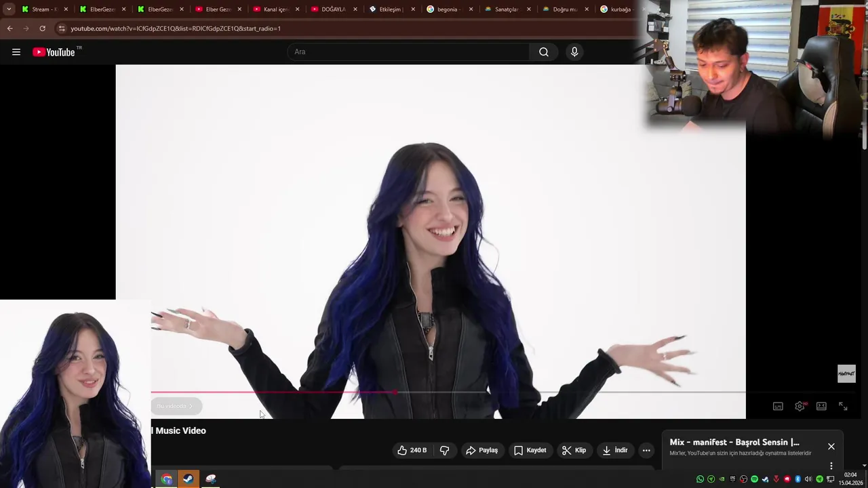Close the 'begonia' tab
The height and width of the screenshot is (488, 868).
pyautogui.click(x=471, y=9)
